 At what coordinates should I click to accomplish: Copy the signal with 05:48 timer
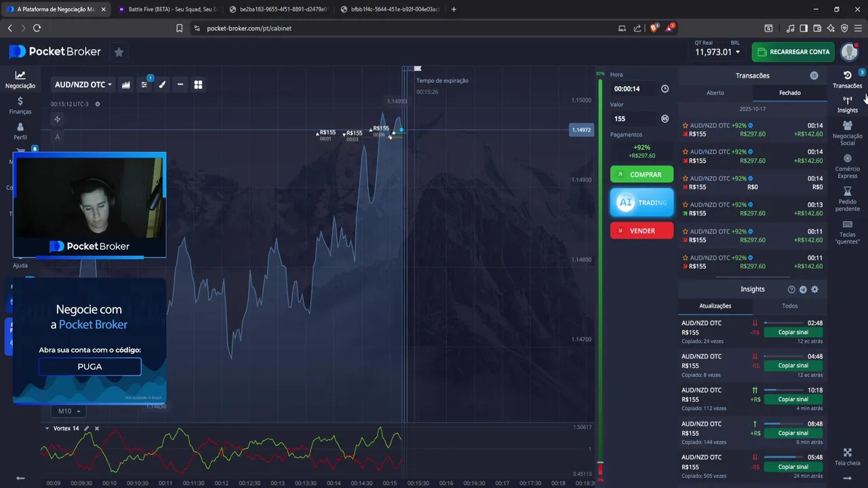pos(793,467)
